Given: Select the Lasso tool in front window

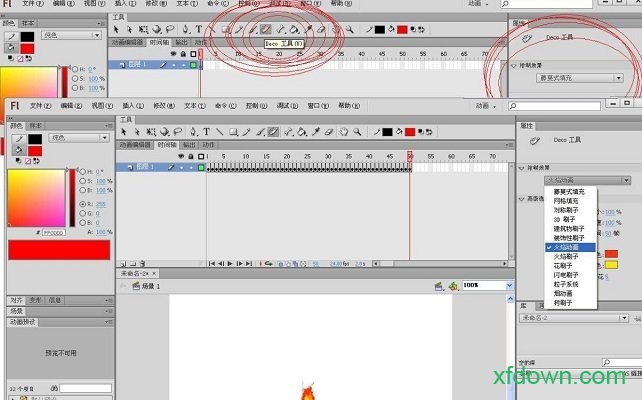Looking at the screenshot, I should pyautogui.click(x=178, y=131).
